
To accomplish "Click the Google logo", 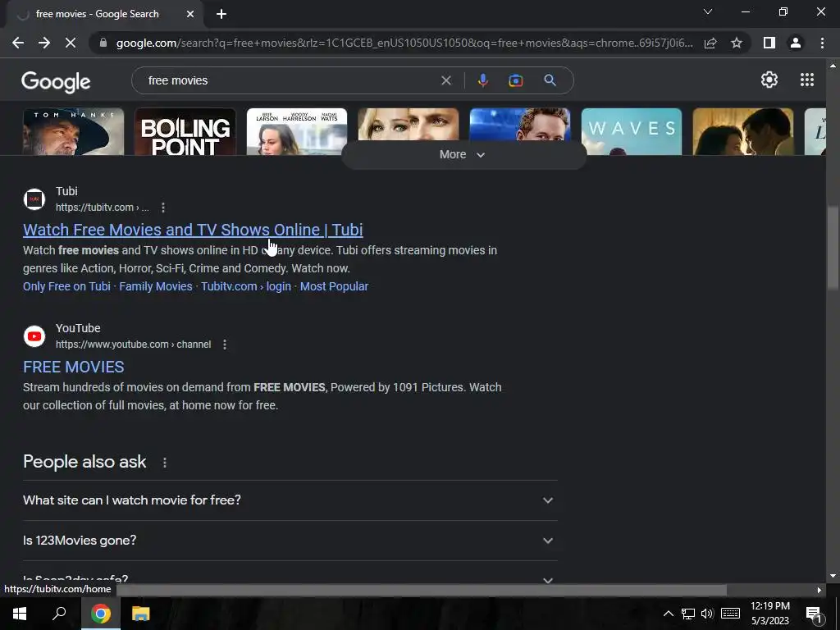I will pos(56,81).
